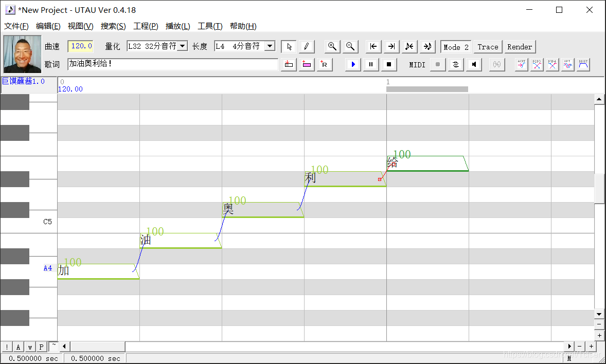Screen dimensions: 606x364
Task: Toggle the P button at bottom left
Action: tap(41, 347)
